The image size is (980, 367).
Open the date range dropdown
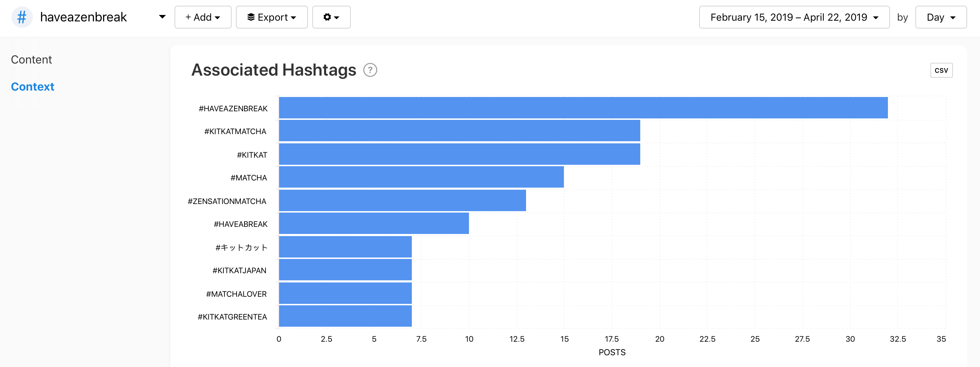click(x=794, y=17)
